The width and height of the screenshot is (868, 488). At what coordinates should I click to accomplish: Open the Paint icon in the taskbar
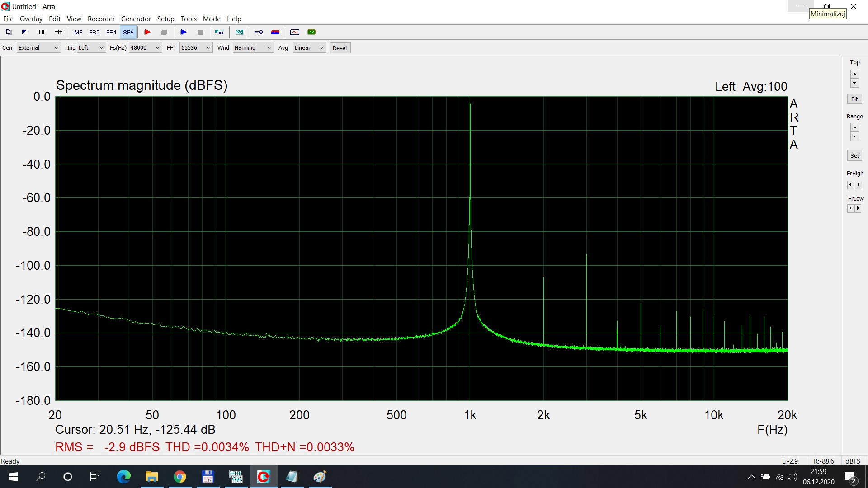320,477
